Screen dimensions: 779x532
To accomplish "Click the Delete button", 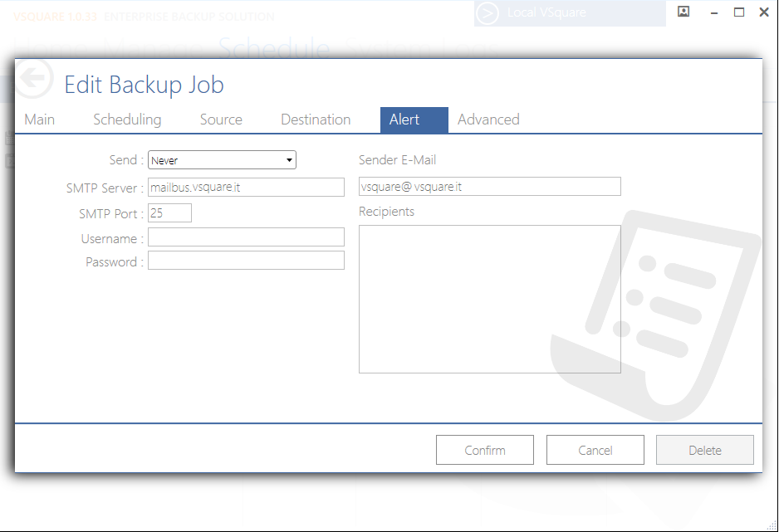I will click(x=704, y=450).
